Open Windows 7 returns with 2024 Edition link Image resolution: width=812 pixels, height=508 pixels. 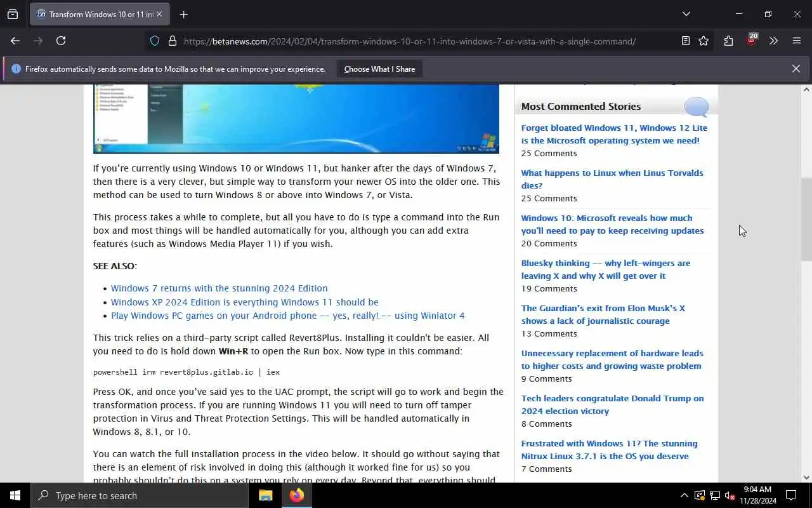coord(219,288)
